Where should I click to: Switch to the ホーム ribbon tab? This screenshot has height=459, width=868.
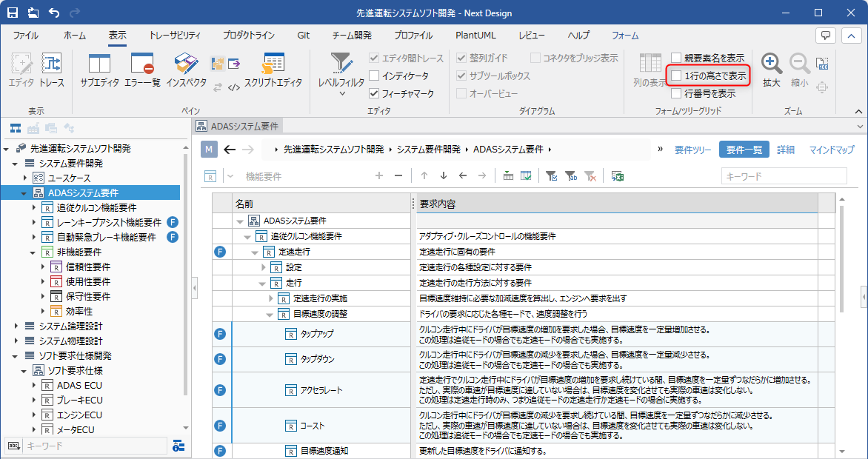pos(75,36)
